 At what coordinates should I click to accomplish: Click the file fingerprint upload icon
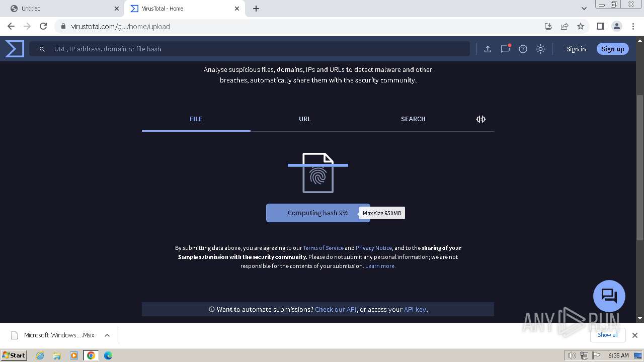(318, 173)
